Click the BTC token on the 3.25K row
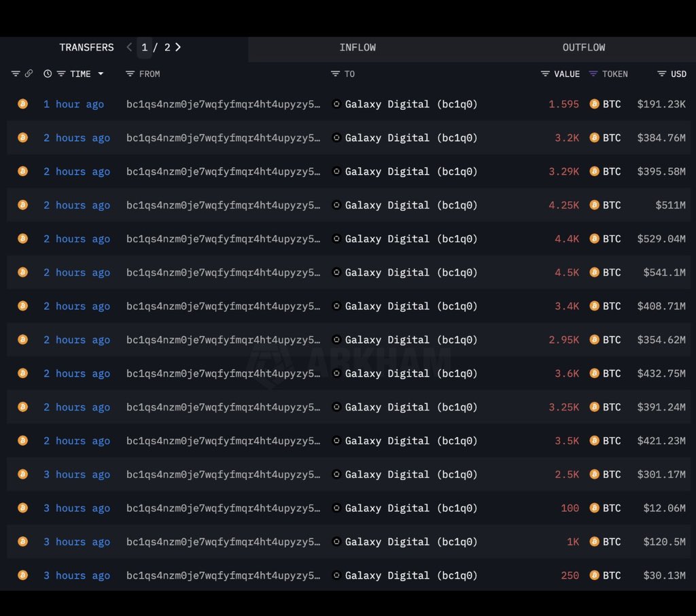696x616 pixels. [605, 407]
